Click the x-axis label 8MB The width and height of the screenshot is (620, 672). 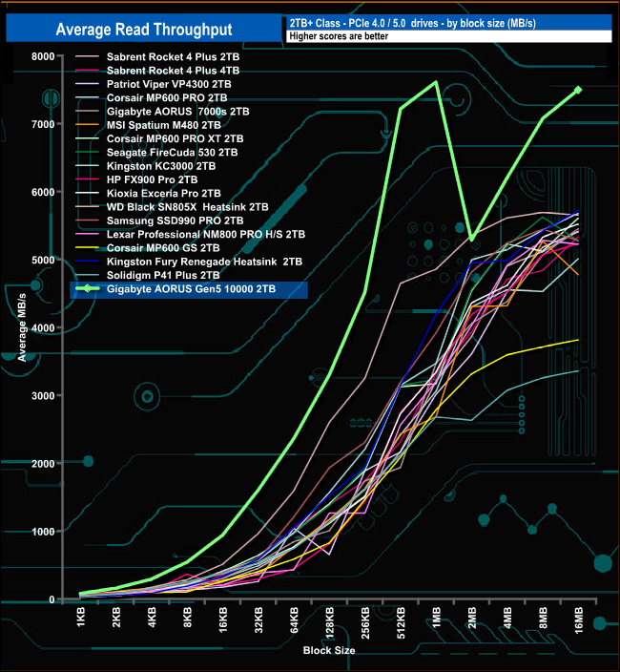(x=543, y=618)
